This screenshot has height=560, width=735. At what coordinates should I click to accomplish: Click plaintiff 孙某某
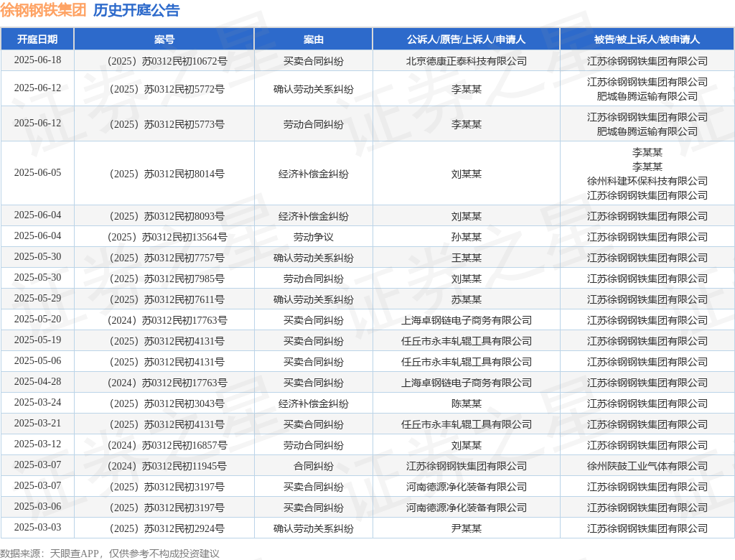[x=467, y=238]
